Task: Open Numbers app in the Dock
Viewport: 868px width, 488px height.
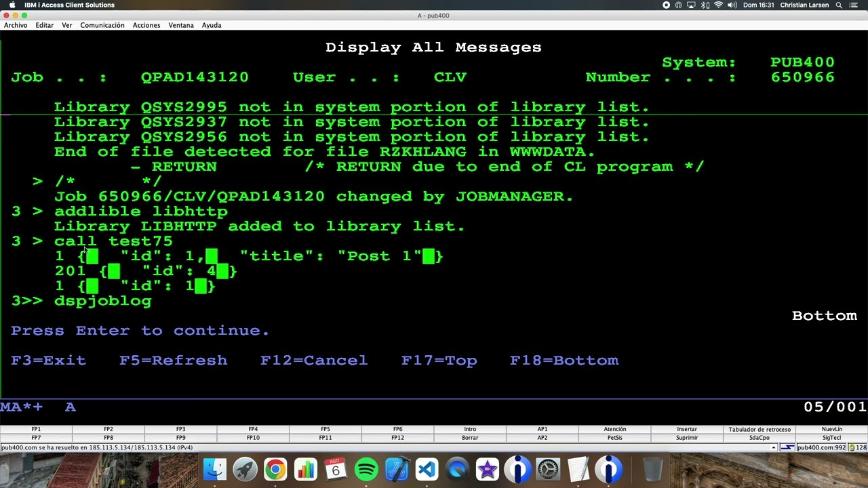Action: (306, 469)
